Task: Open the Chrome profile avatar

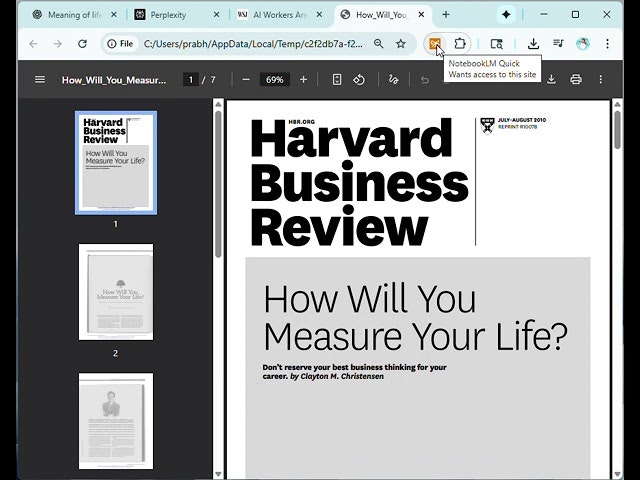Action: click(582, 44)
